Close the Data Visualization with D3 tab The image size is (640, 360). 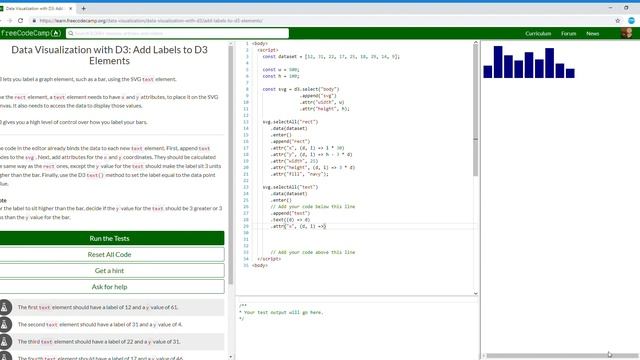(x=70, y=8)
